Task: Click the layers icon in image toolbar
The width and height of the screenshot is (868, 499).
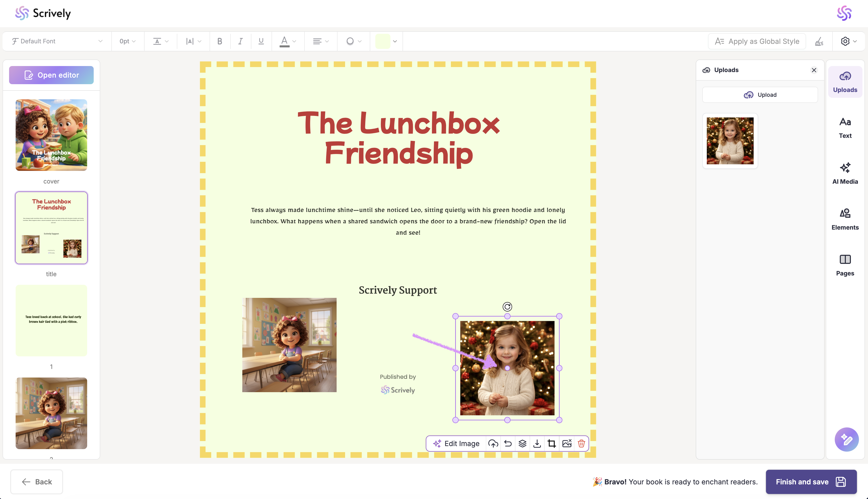Action: (522, 444)
